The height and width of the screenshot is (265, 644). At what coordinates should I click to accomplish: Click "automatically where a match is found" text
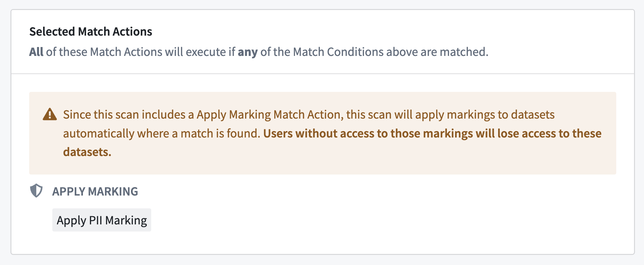(162, 133)
